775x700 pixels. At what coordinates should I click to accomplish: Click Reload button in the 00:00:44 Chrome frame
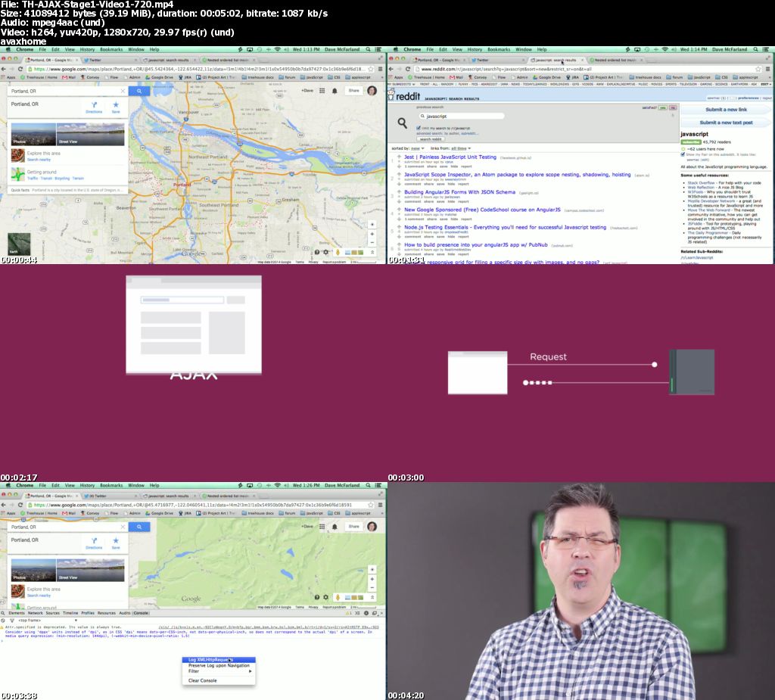(20, 69)
